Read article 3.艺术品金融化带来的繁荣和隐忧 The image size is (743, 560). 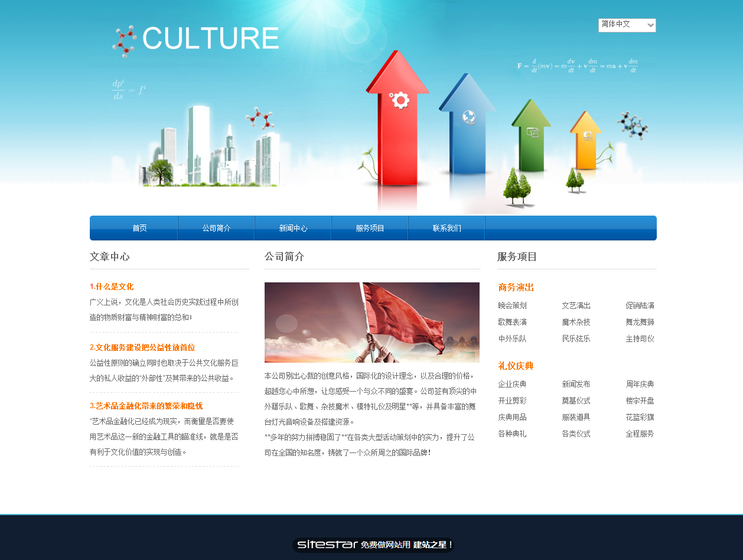coord(146,406)
